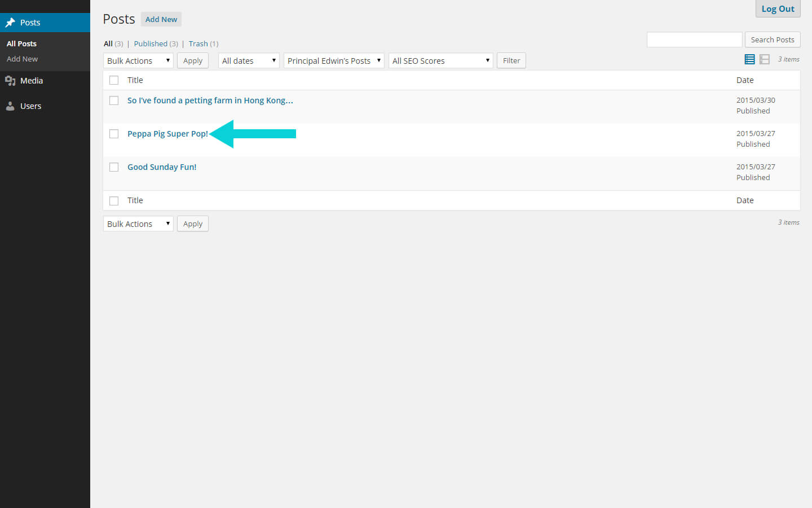Switch to list view icon

750,59
